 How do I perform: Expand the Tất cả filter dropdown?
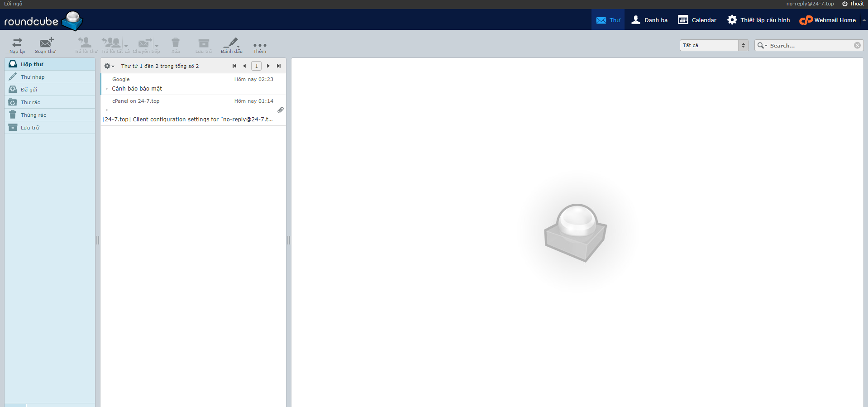(x=714, y=45)
